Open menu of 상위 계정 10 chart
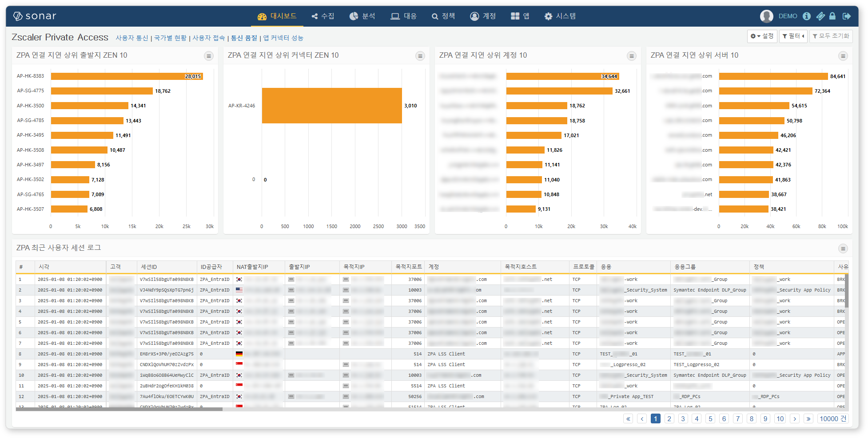This screenshot has height=438, width=868. [x=631, y=56]
